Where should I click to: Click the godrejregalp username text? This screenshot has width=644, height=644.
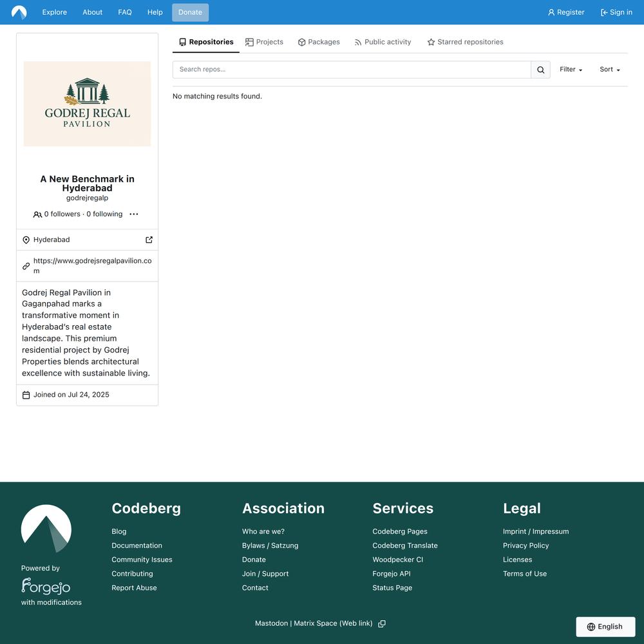point(87,198)
